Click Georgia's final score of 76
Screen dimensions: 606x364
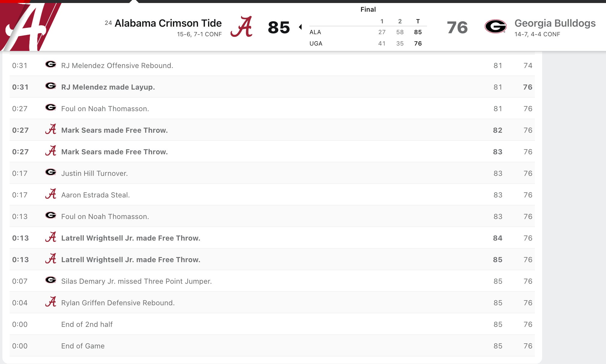coord(457,28)
